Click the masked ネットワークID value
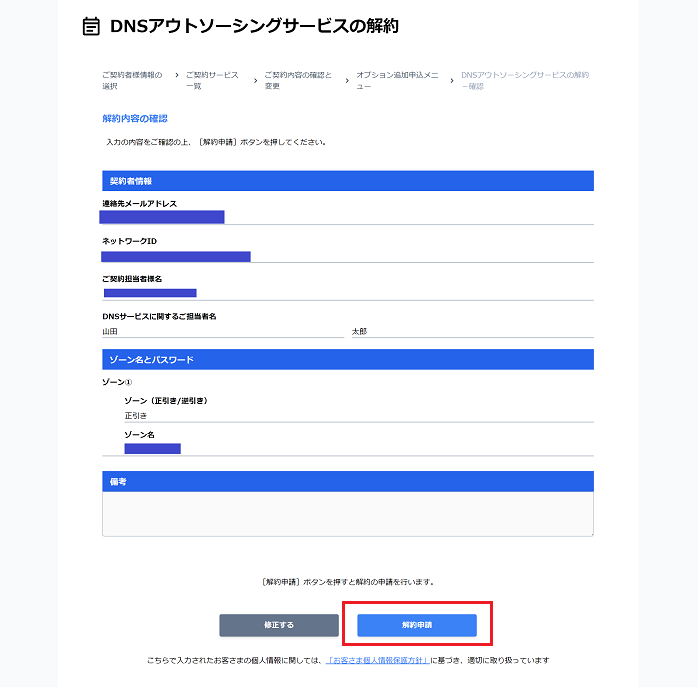Screen dimensions: 700x687 [x=176, y=257]
